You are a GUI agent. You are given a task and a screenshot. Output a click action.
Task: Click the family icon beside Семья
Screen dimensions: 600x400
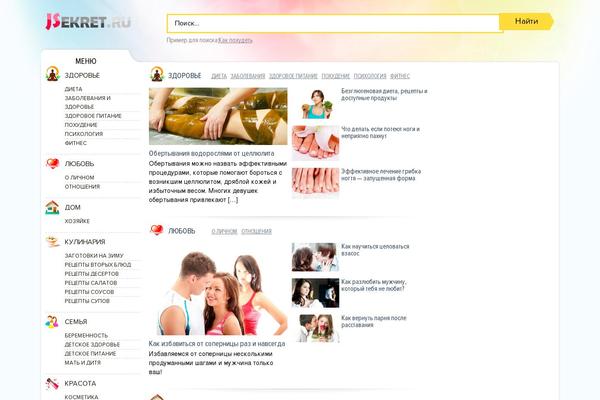tap(52, 322)
